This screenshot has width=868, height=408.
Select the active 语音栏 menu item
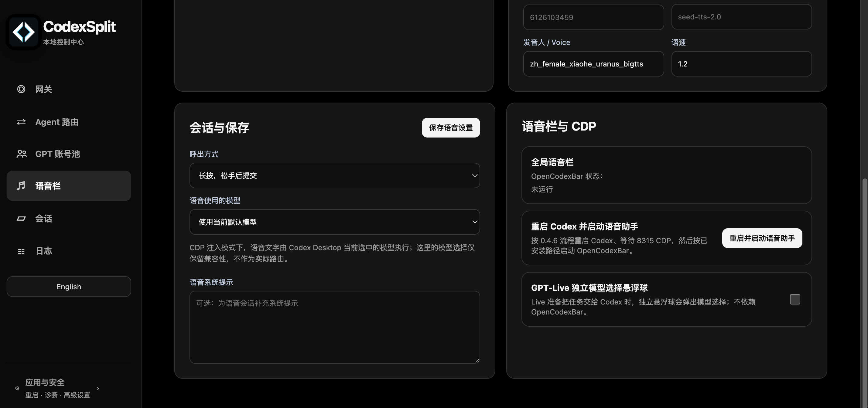69,186
